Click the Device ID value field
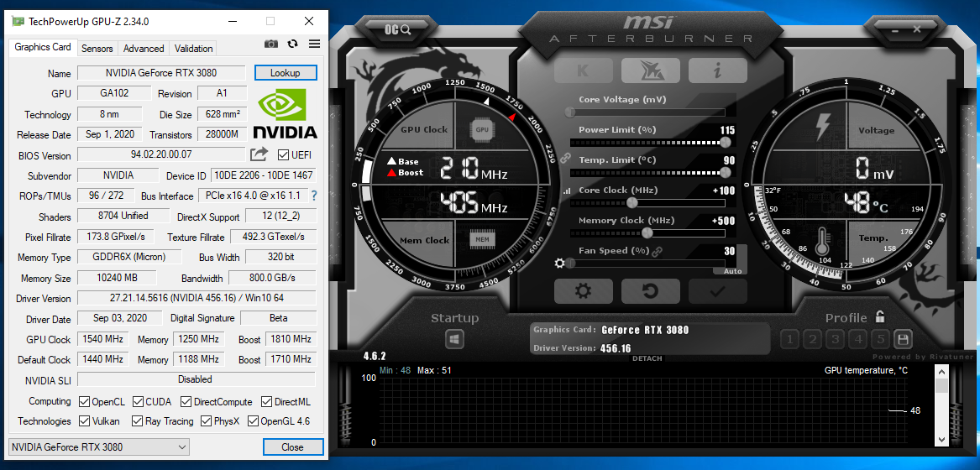The width and height of the screenshot is (980, 470). click(263, 175)
